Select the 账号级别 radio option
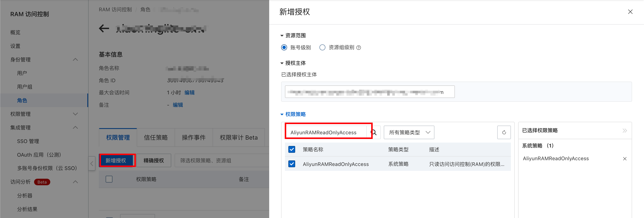The width and height of the screenshot is (644, 218). tap(284, 47)
